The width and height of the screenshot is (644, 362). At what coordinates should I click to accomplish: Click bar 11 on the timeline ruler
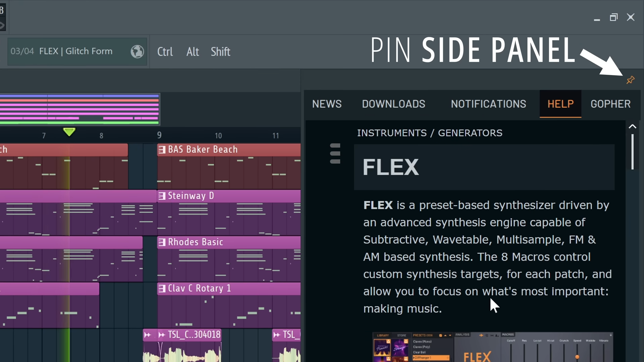coord(276,135)
